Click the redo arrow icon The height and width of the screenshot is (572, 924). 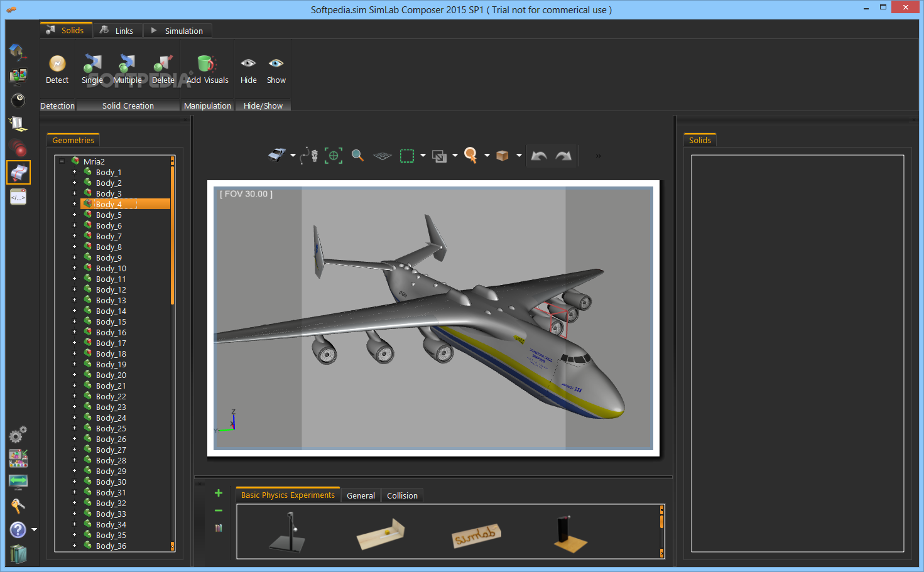(563, 156)
